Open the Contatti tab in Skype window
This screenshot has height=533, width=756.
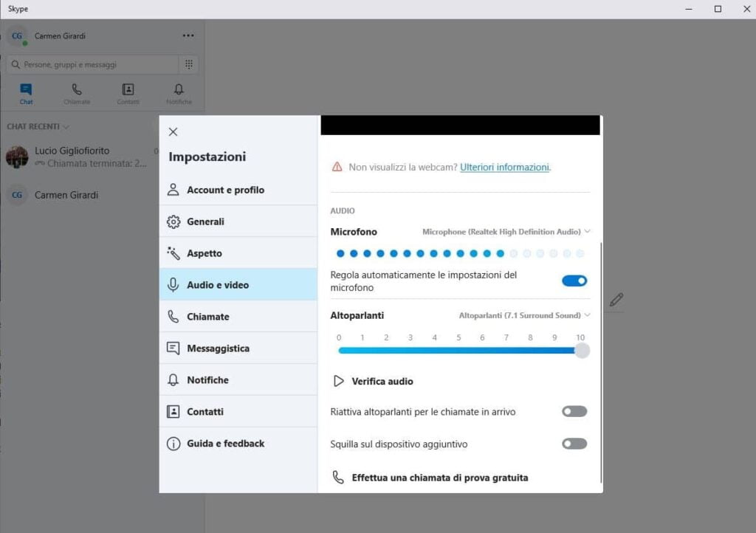tap(128, 94)
